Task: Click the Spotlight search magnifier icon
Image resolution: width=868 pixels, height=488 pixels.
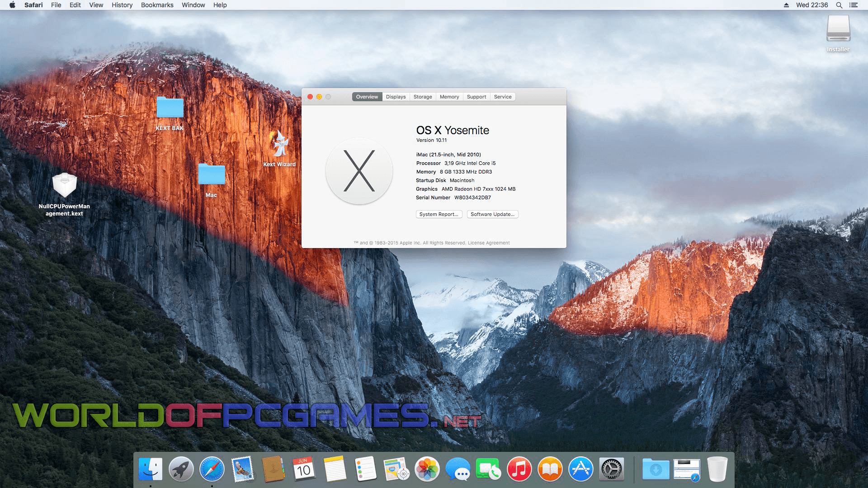Action: tap(839, 5)
